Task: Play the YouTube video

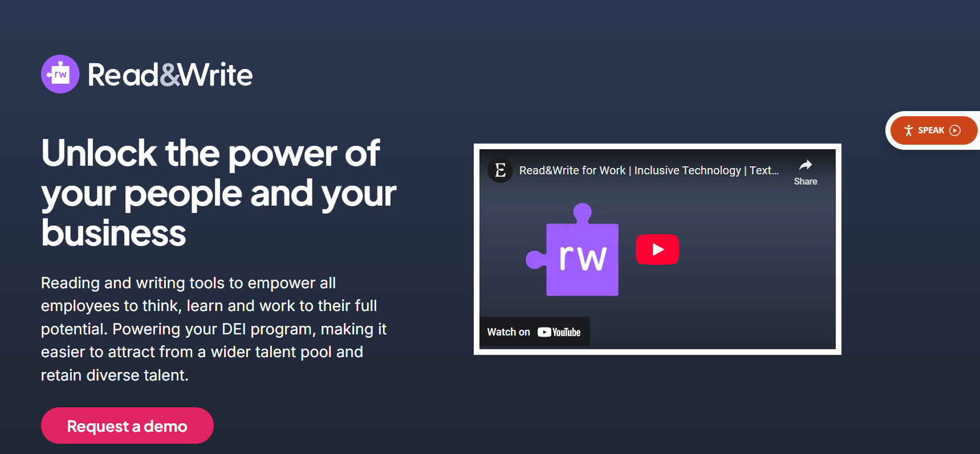Action: tap(657, 250)
